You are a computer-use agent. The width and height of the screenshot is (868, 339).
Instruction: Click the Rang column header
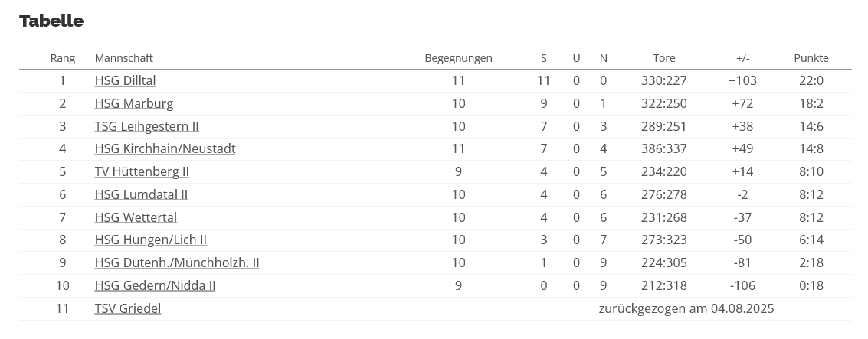coord(63,58)
